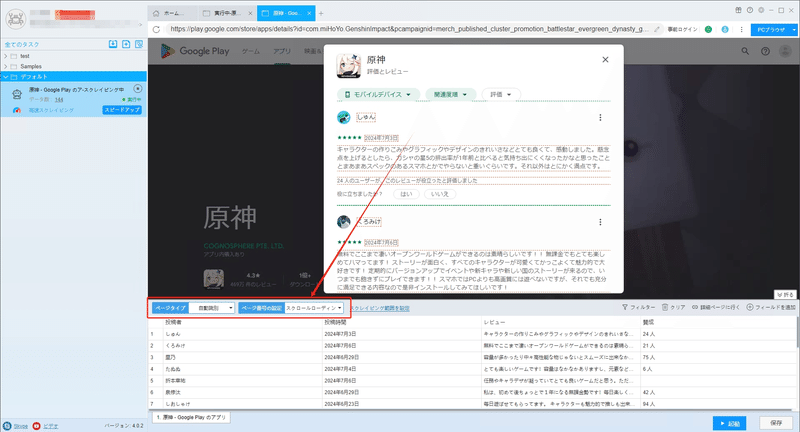This screenshot has height=432, width=800.
Task: Click the 保存 save button
Action: [776, 423]
